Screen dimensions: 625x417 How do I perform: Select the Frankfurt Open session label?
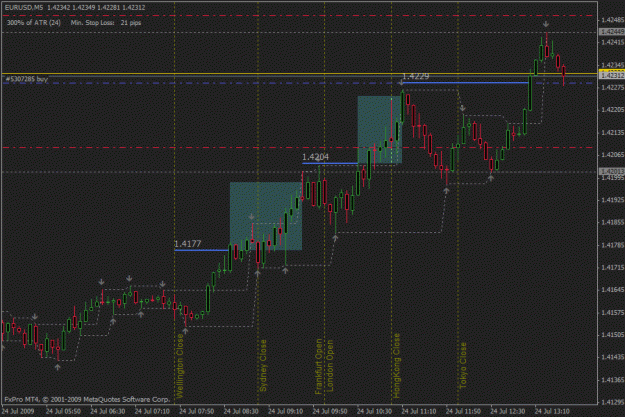tap(318, 366)
